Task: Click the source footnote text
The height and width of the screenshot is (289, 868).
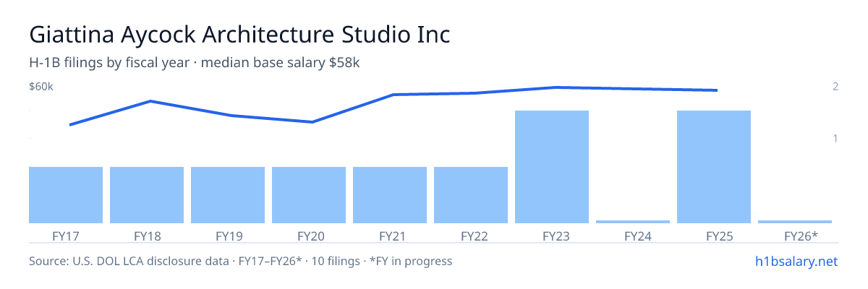Action: click(x=240, y=261)
